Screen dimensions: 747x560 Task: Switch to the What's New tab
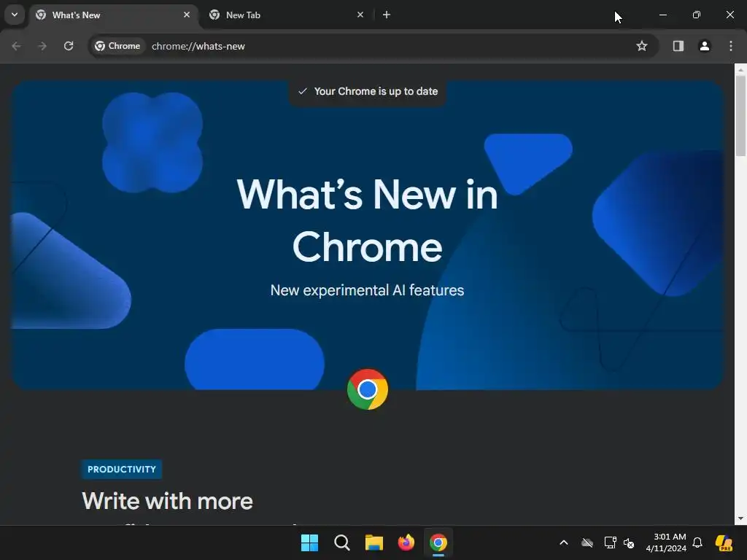click(113, 15)
